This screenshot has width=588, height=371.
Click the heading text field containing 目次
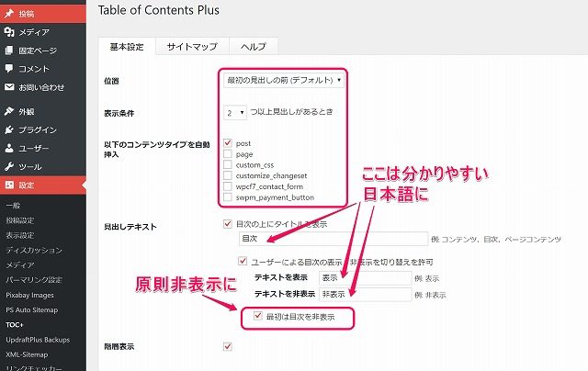point(334,239)
